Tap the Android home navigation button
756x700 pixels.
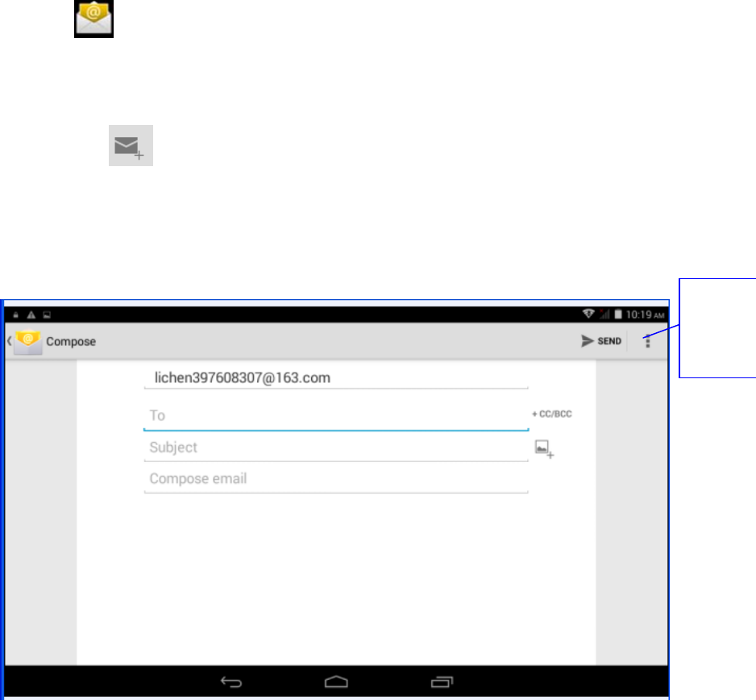click(x=336, y=681)
